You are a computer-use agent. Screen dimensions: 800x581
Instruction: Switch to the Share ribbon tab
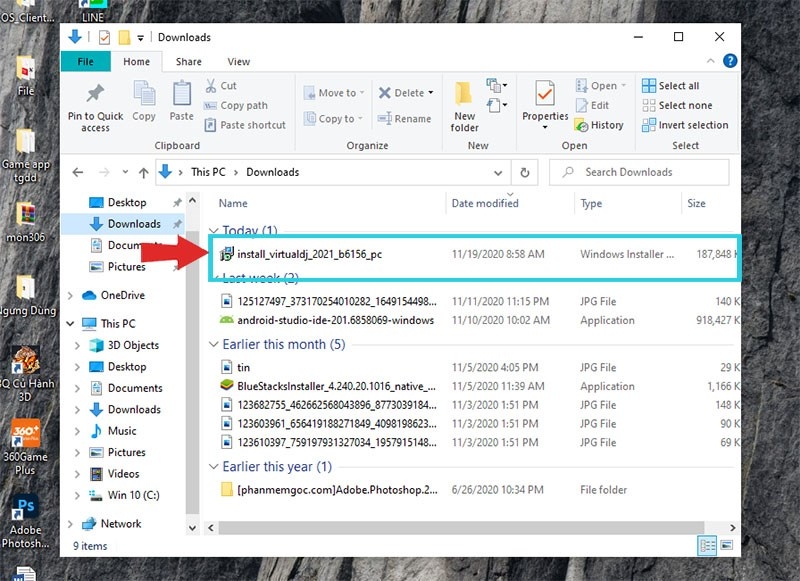pyautogui.click(x=188, y=62)
